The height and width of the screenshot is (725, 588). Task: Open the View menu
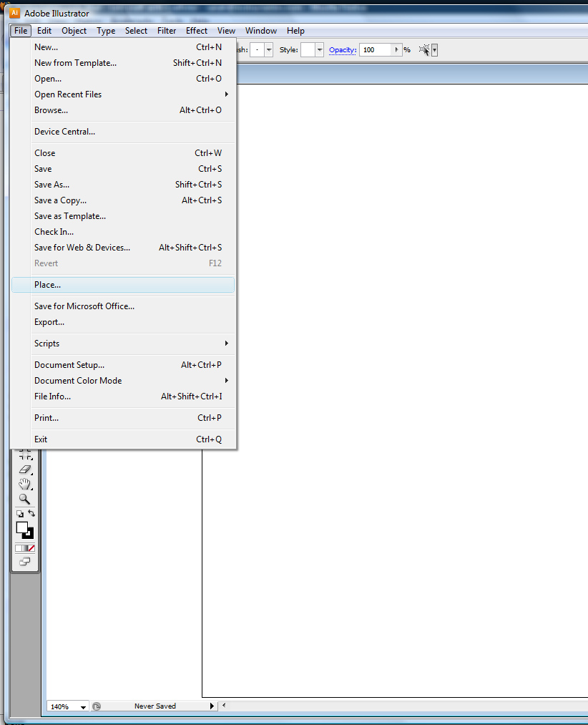click(226, 31)
